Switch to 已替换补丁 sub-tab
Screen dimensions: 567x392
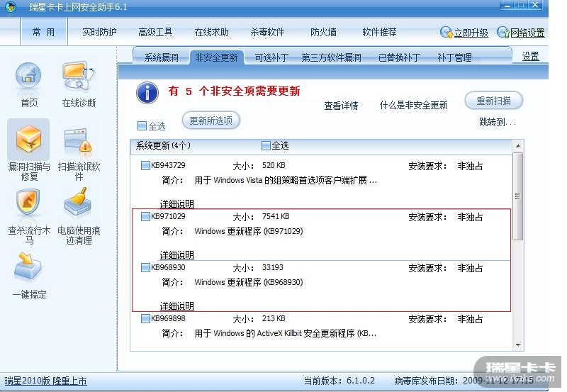pos(399,57)
